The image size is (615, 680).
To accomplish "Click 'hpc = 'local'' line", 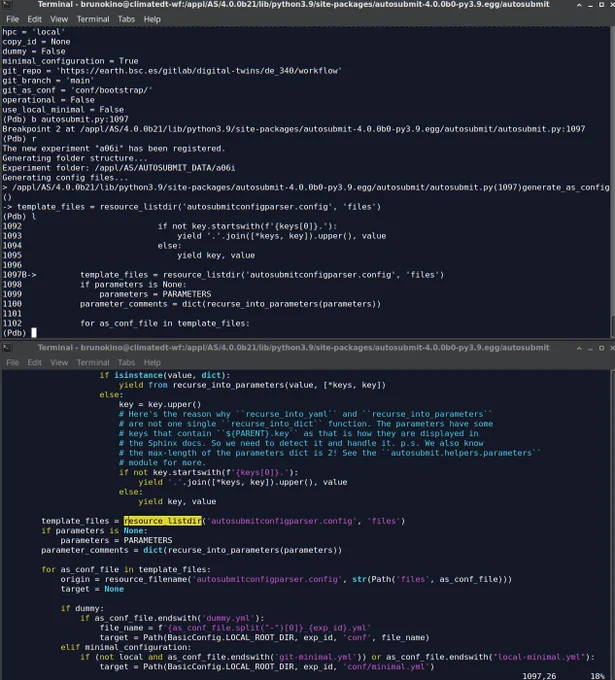I will click(33, 32).
